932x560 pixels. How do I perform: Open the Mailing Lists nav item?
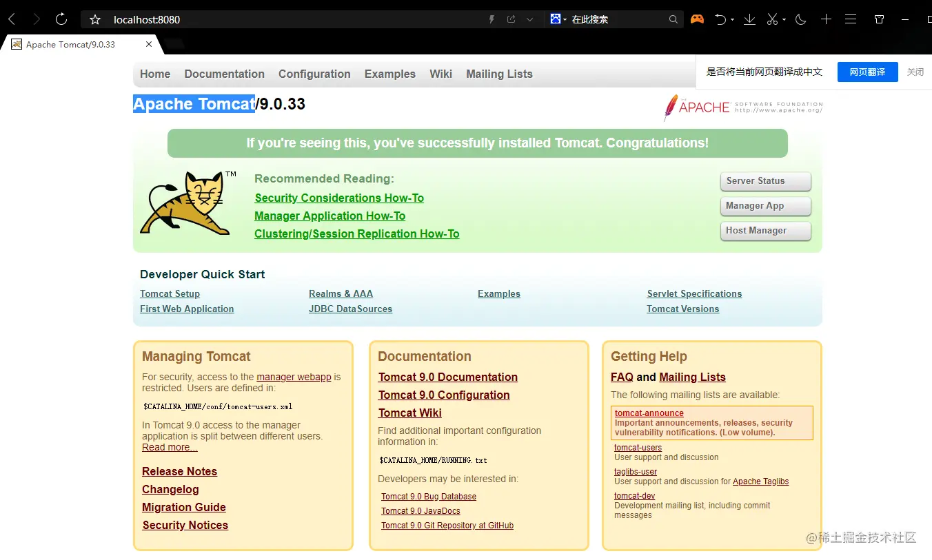point(499,74)
